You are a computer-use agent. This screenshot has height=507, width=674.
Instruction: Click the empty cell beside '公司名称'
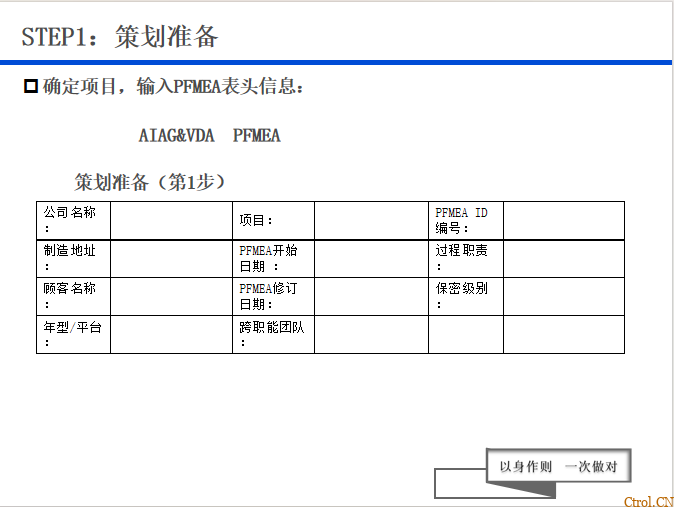click(172, 221)
